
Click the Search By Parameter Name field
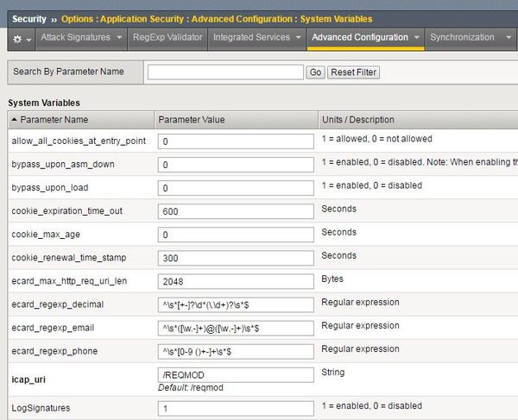tap(225, 72)
